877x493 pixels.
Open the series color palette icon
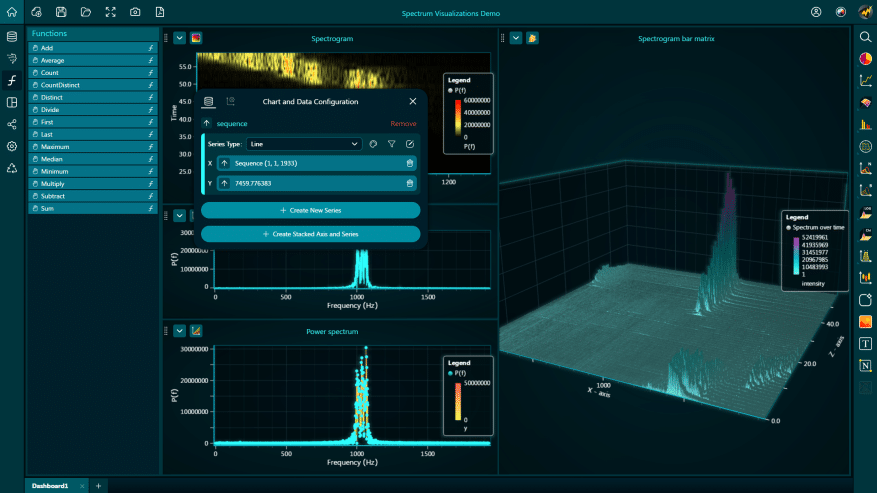coord(374,144)
